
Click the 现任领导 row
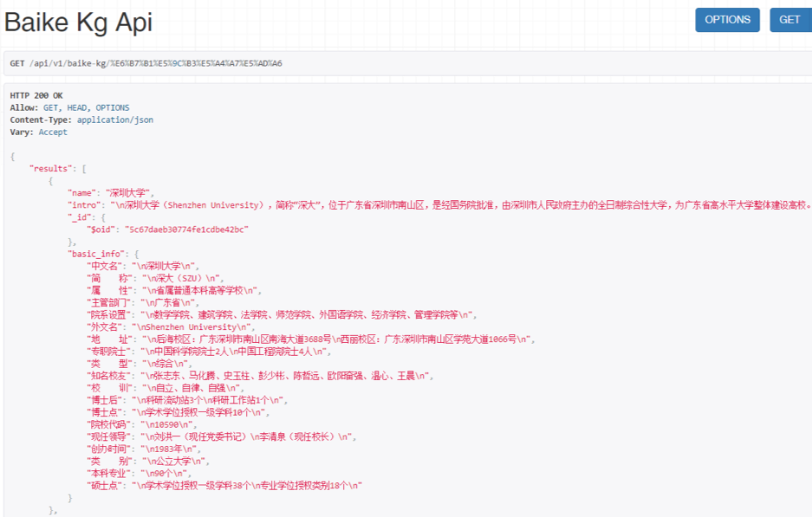click(222, 436)
